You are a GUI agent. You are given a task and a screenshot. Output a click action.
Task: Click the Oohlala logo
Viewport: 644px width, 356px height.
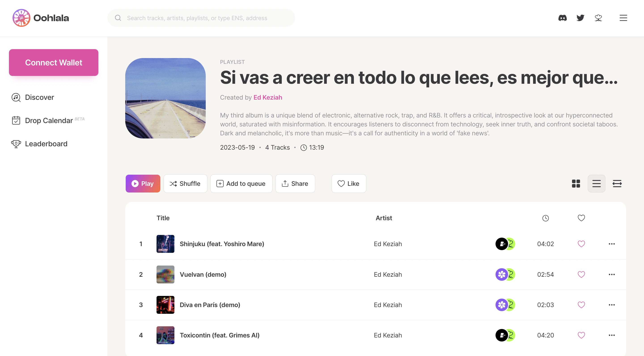pyautogui.click(x=40, y=18)
